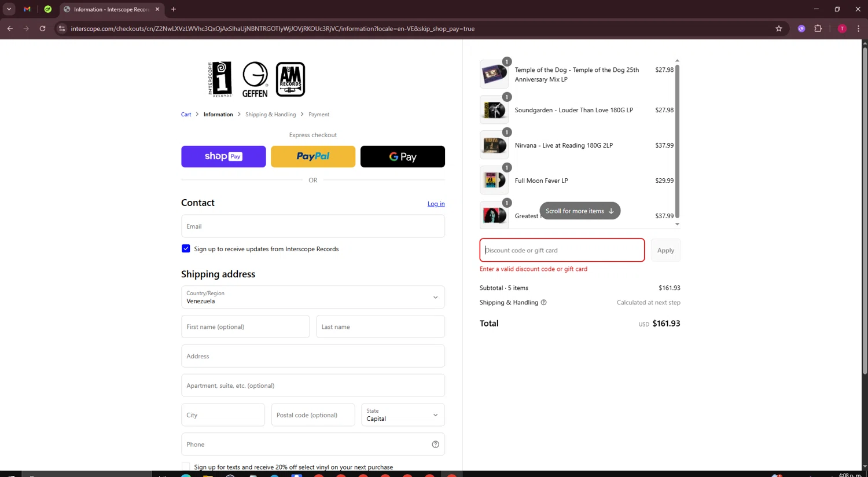Go forward in browser history
Viewport: 868px width, 477px height.
click(26, 28)
